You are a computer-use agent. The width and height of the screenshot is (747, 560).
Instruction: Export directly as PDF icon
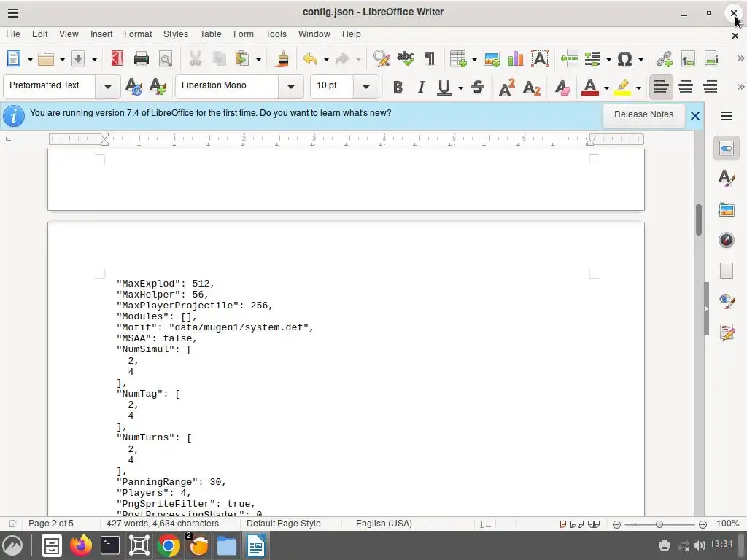(117, 59)
